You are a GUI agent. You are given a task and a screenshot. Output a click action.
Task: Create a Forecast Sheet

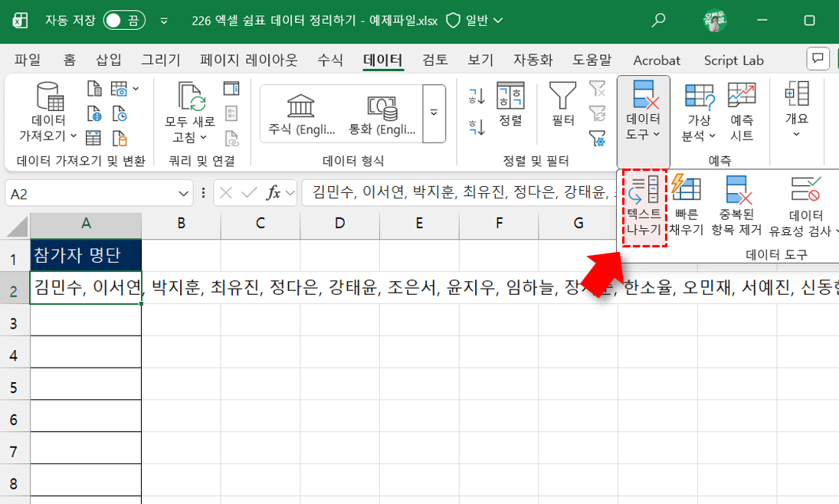click(x=743, y=113)
